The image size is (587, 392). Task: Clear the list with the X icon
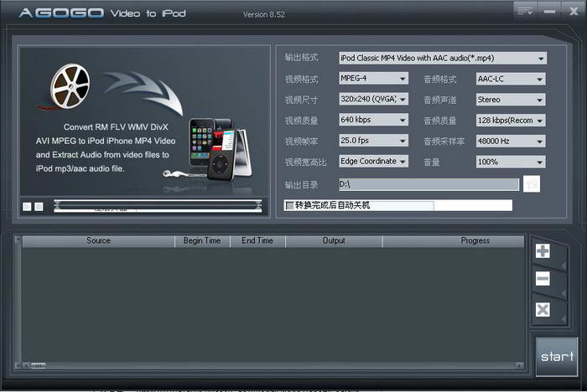click(543, 310)
